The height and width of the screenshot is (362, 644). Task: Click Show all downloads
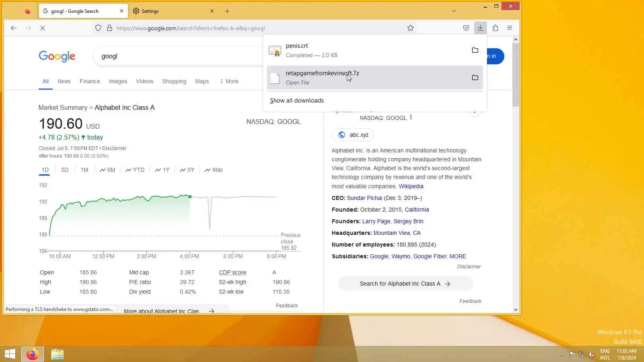(x=297, y=101)
